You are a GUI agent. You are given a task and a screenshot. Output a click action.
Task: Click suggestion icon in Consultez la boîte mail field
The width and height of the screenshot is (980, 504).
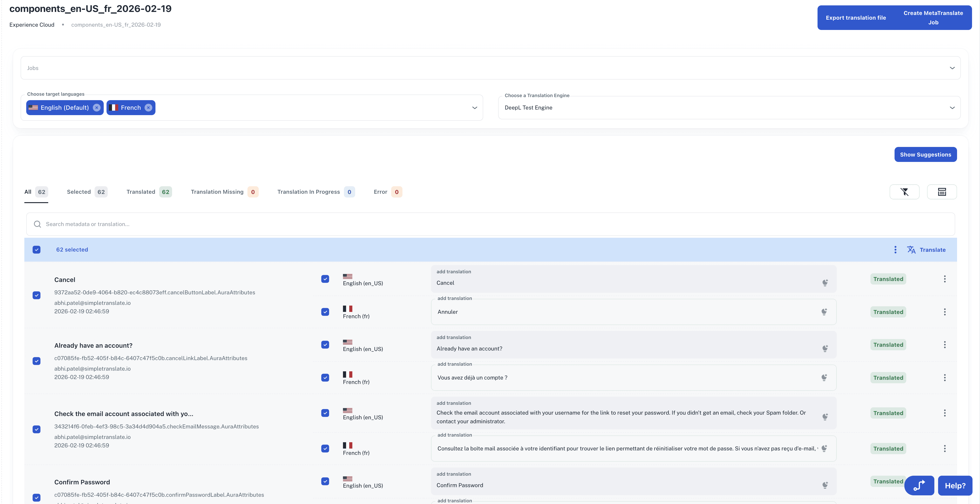point(824,449)
